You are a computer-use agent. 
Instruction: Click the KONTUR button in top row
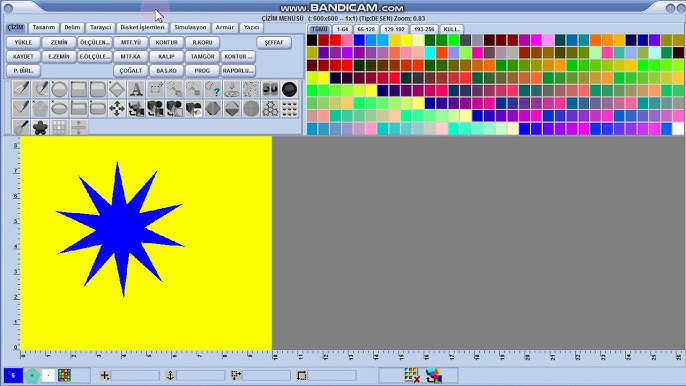pos(167,42)
